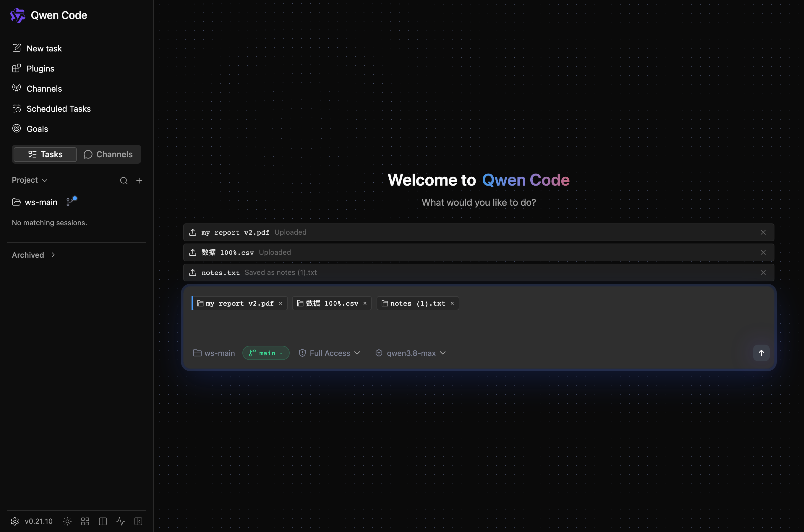Viewport: 804px width, 532px height.
Task: Open the Full Access permissions dropdown
Action: [x=329, y=353]
